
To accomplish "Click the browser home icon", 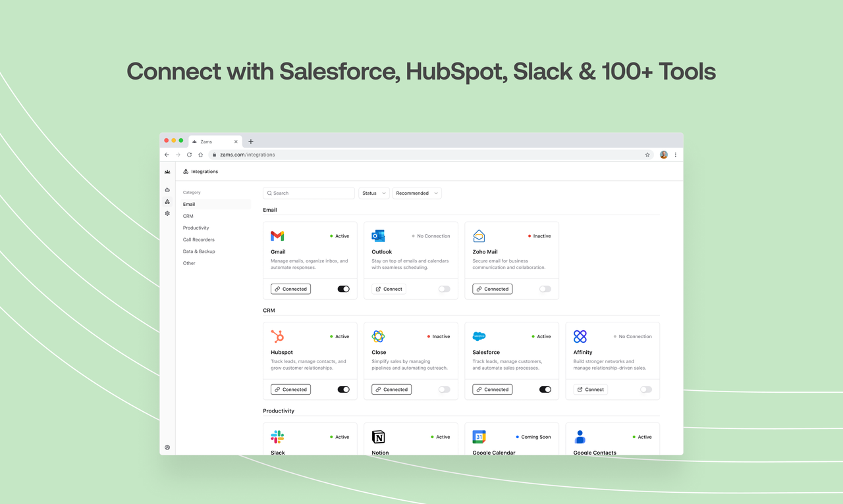I will pos(200,155).
